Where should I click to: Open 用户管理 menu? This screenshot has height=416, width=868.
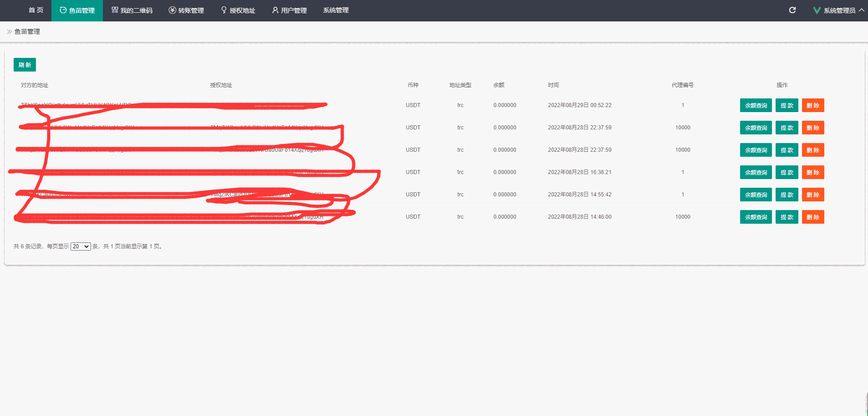click(289, 10)
